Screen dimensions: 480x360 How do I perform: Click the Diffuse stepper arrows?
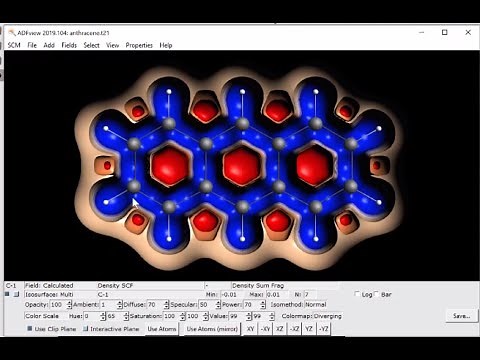[x=166, y=304]
